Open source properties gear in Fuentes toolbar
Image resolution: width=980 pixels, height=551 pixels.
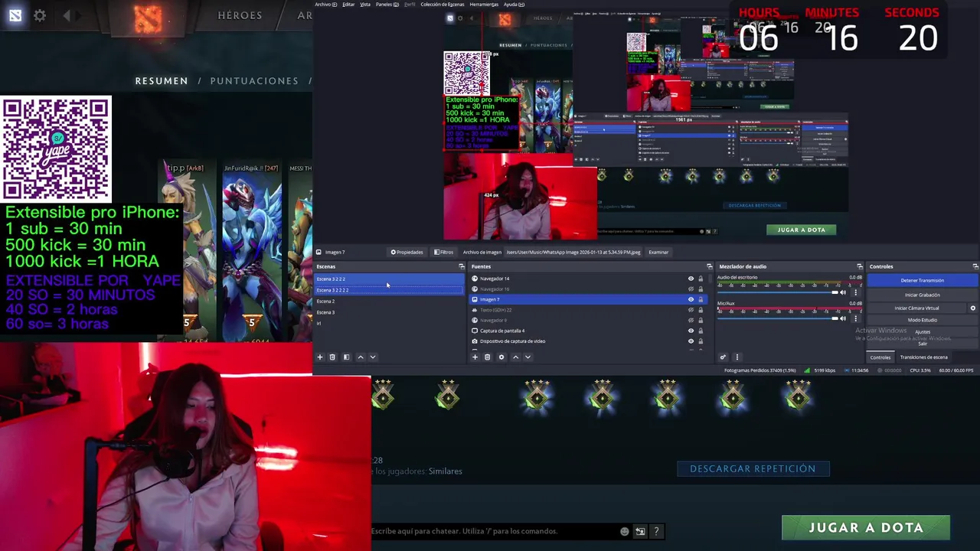(x=501, y=357)
